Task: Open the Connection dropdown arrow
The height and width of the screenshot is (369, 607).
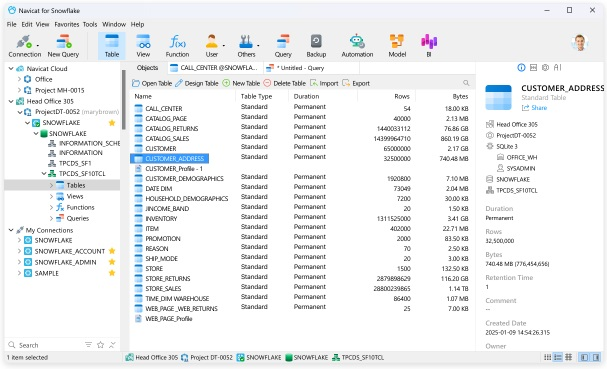Action: click(x=38, y=46)
